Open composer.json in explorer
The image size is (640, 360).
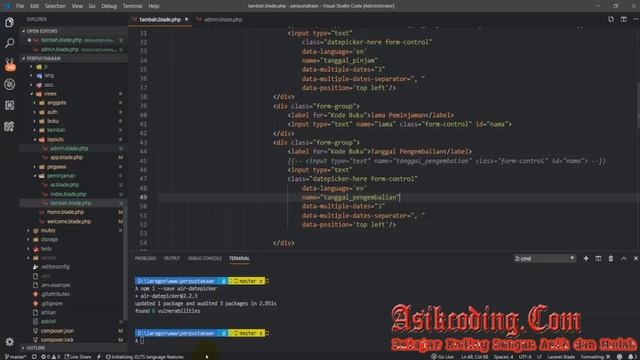pyautogui.click(x=57, y=331)
